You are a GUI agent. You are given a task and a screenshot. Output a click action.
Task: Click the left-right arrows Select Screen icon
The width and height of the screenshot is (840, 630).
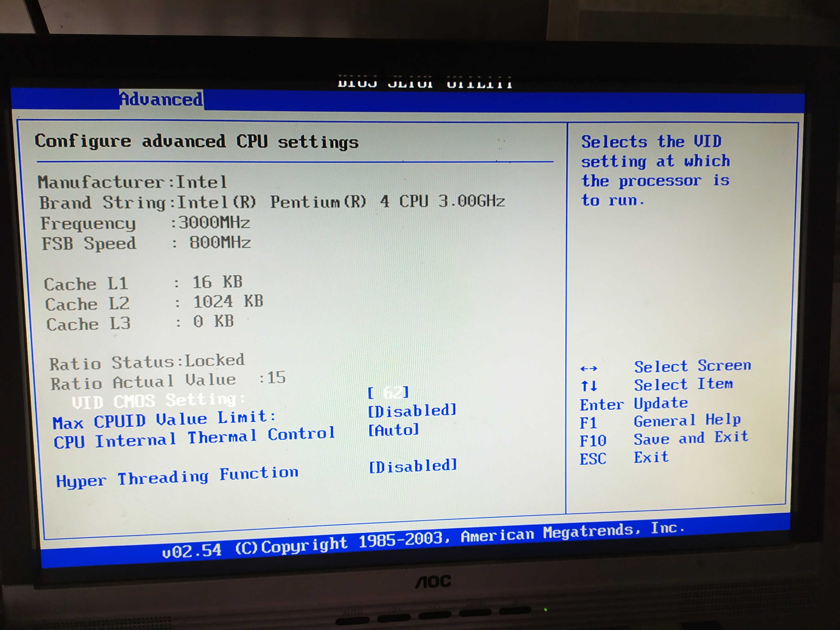coord(589,368)
